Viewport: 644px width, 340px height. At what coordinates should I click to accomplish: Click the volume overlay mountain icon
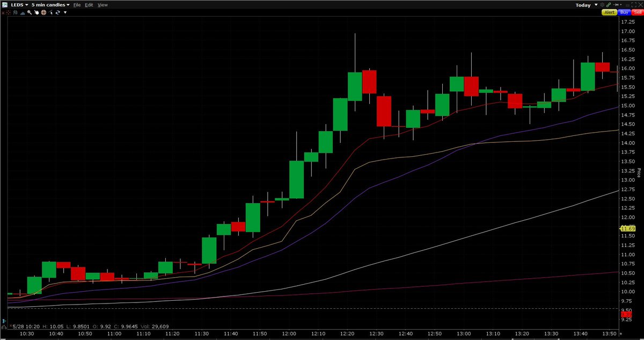click(23, 12)
